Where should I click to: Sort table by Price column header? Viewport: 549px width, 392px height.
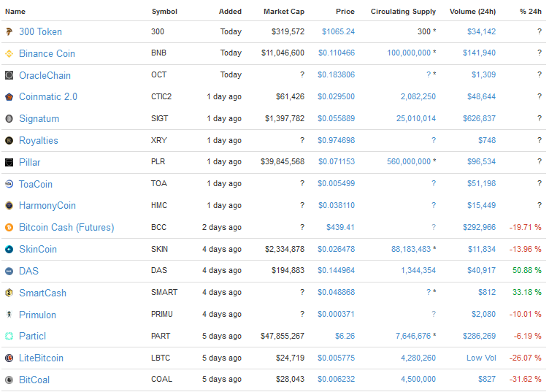point(345,12)
